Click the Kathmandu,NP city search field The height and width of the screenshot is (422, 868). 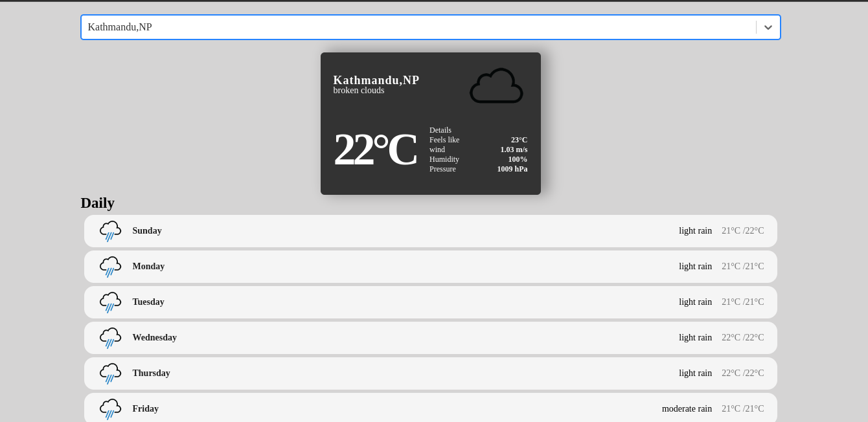tap(430, 27)
